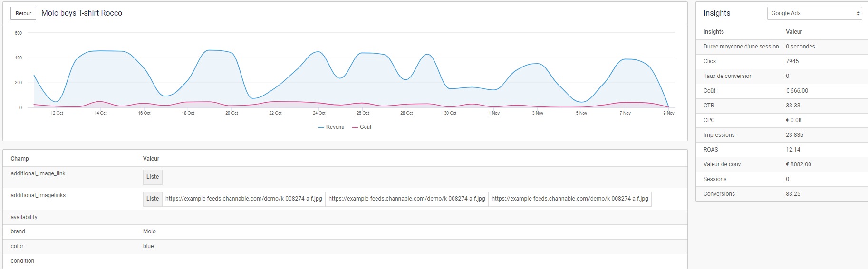Click the Clics insight label
Screen dimensions: 868x269
(x=710, y=61)
